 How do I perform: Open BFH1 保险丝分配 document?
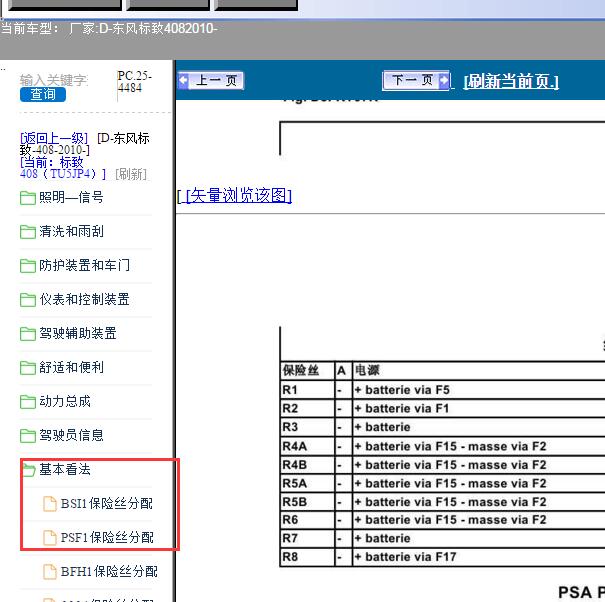pos(109,571)
